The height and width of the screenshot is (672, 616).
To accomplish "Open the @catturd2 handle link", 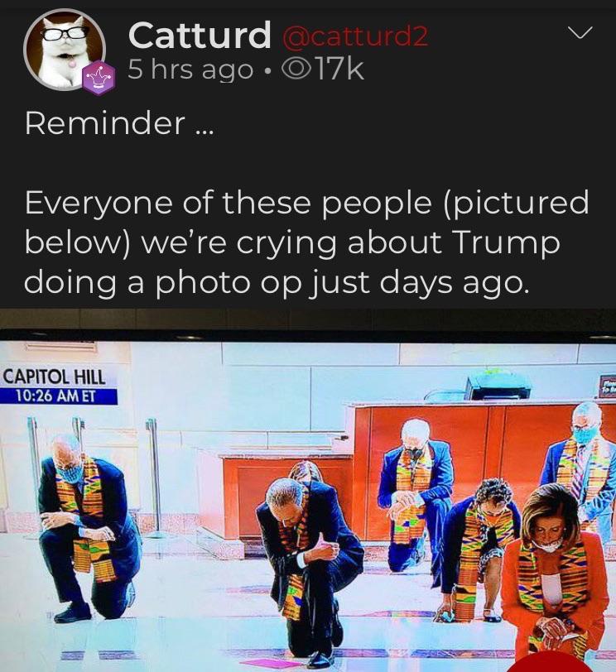I will point(354,36).
